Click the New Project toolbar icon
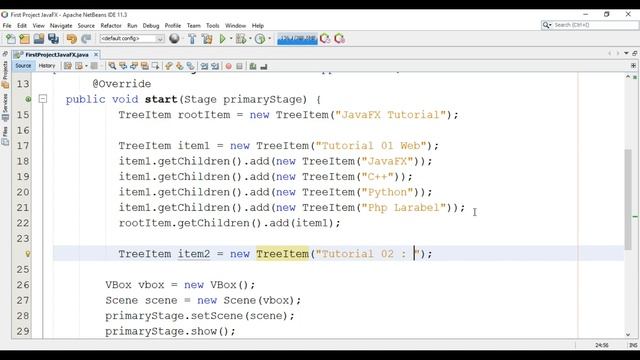This screenshot has height=360, width=640. [24, 39]
